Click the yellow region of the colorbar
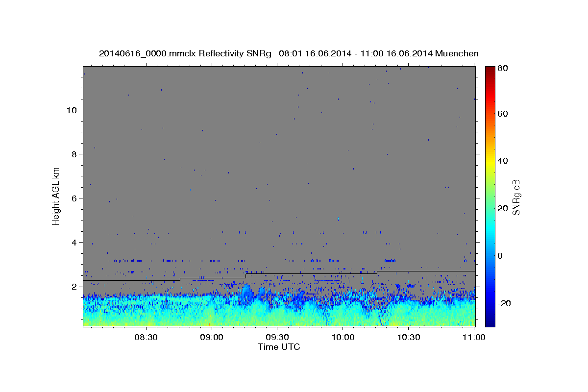Screen dimensions: 588x392 490,162
